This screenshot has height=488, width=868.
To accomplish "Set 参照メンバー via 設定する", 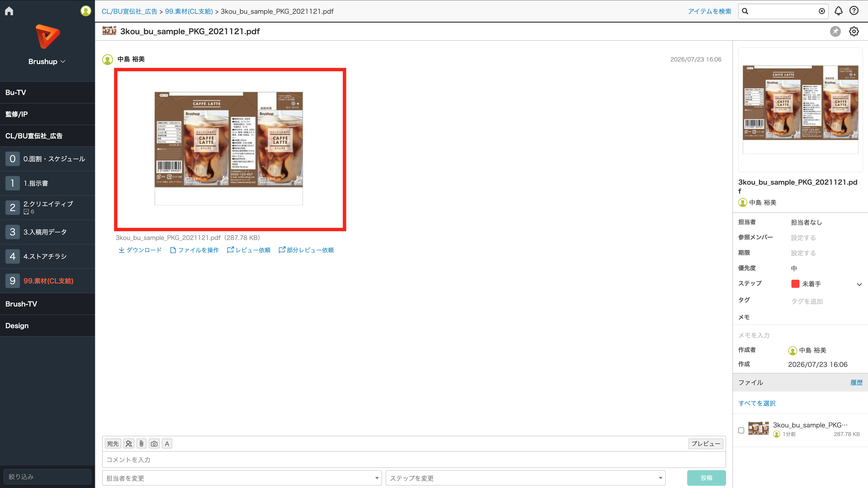I will [x=803, y=238].
